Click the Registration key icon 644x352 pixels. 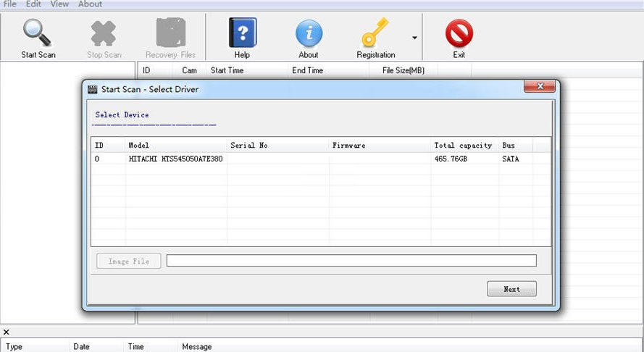375,32
